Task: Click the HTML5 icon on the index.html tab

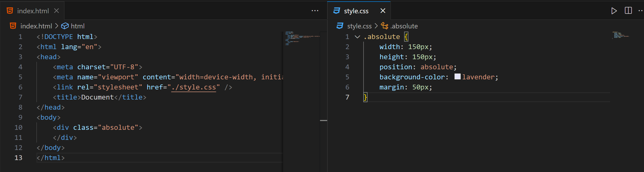Action: pos(10,11)
